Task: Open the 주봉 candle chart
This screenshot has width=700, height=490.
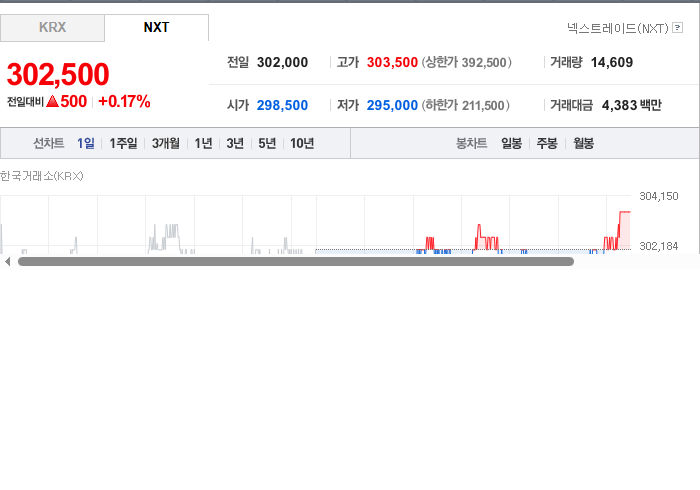Action: (547, 143)
